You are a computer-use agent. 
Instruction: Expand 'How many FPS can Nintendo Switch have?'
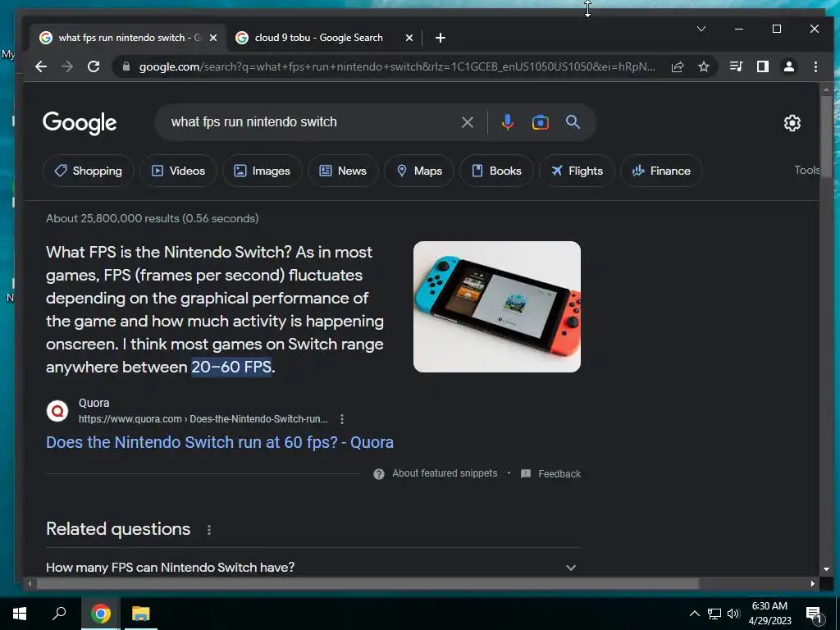pos(313,568)
